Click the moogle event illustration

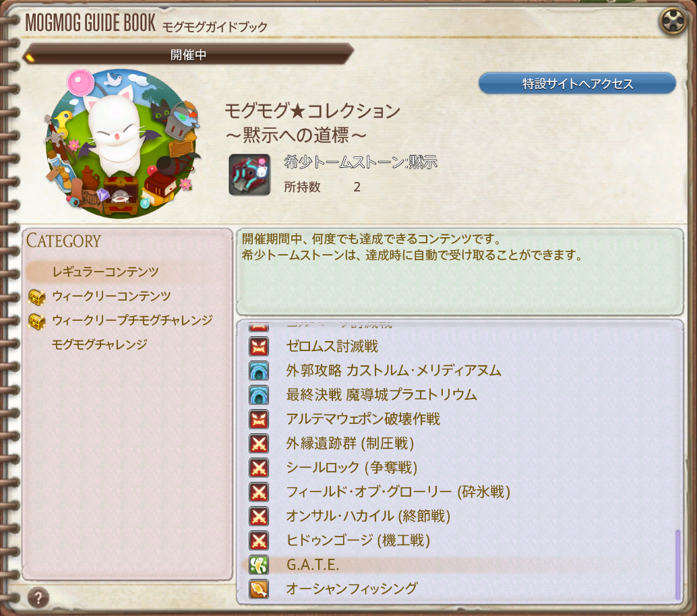click(x=122, y=144)
